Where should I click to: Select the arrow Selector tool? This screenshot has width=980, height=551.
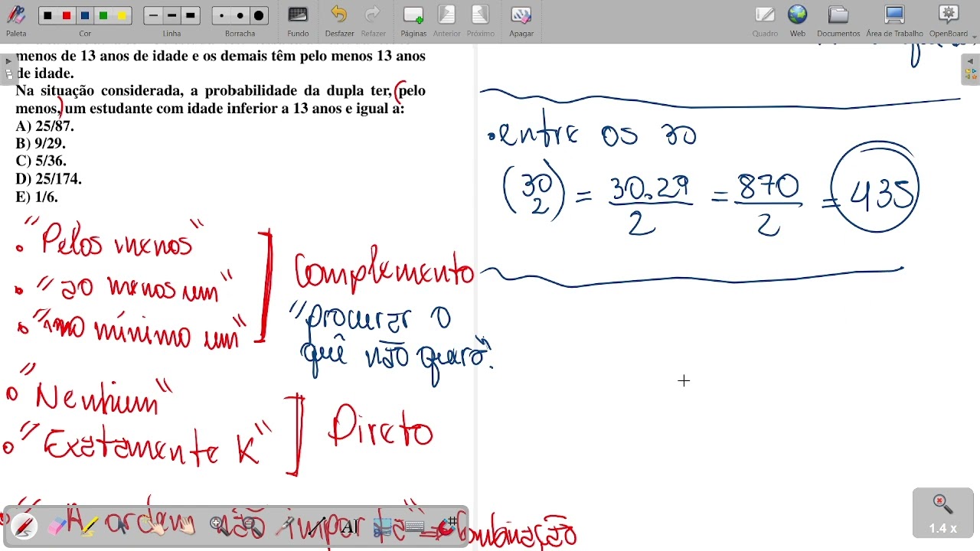121,526
